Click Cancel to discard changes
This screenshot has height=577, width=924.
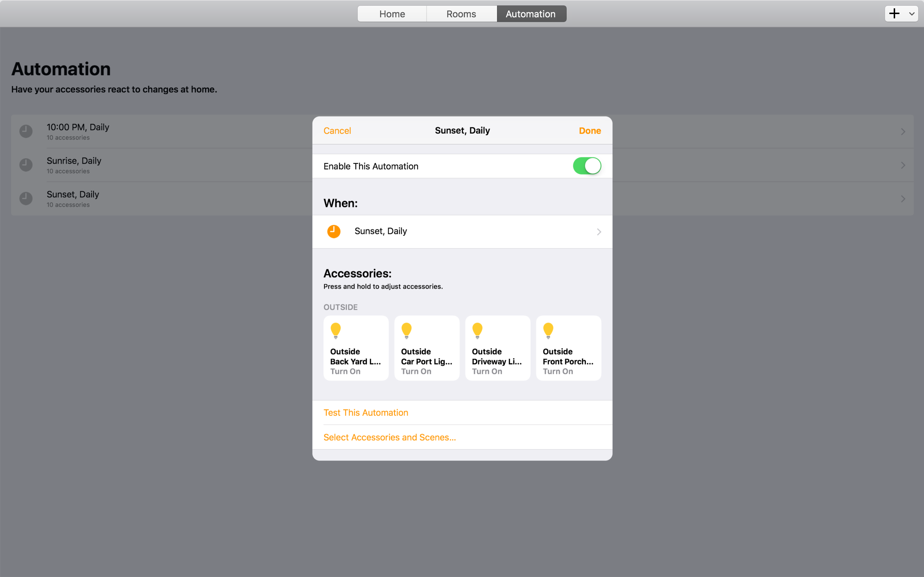click(337, 130)
